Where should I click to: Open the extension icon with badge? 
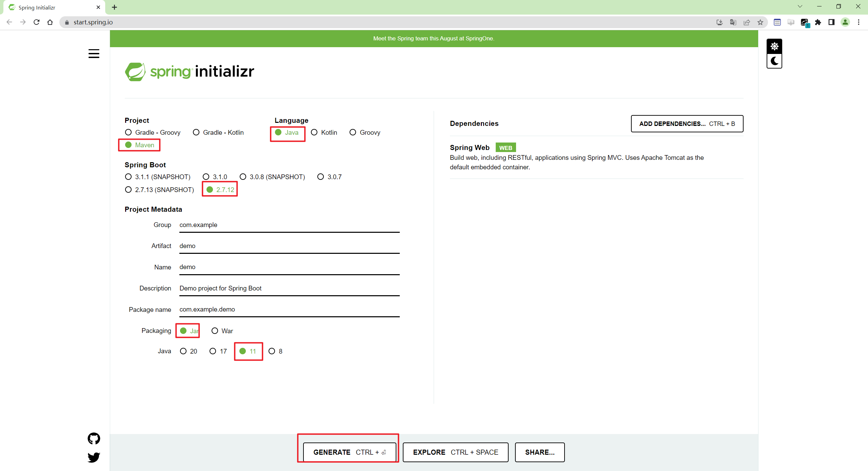click(x=805, y=23)
